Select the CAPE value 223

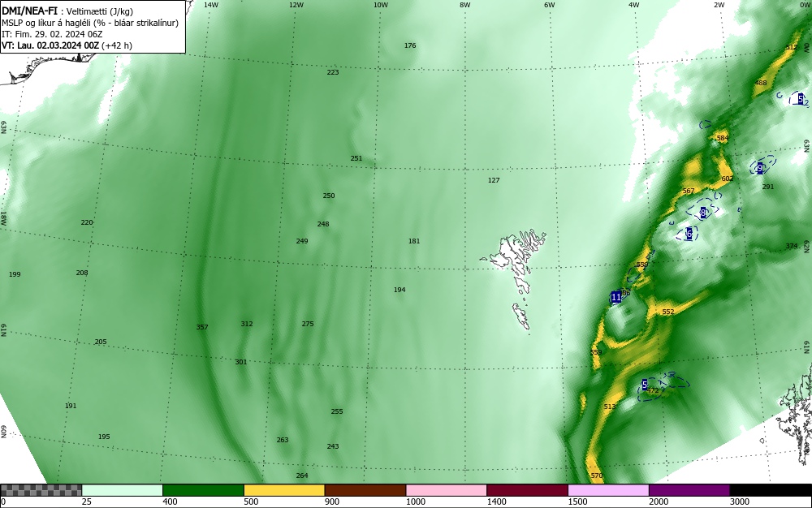(x=333, y=72)
